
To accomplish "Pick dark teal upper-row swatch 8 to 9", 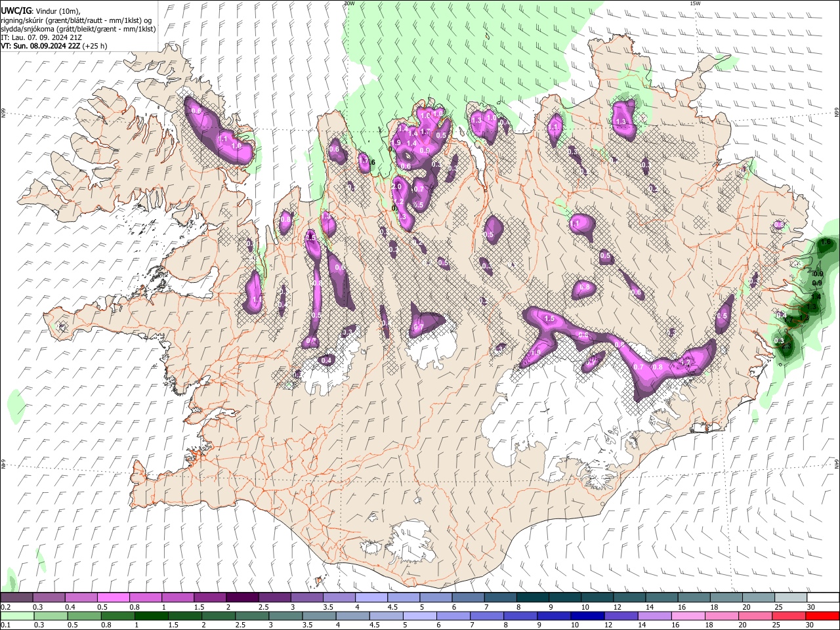I will pyautogui.click(x=532, y=597).
